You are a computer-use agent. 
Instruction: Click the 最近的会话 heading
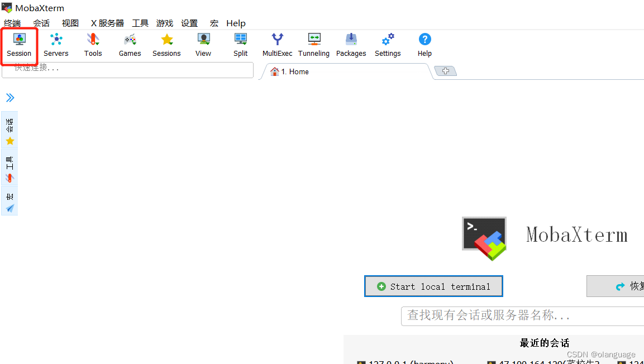[x=545, y=343]
